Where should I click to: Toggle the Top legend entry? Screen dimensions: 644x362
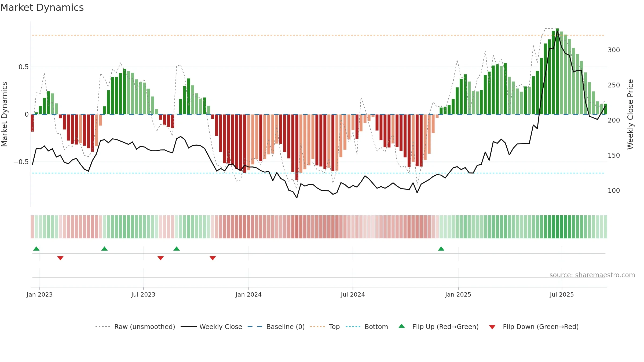point(325,327)
